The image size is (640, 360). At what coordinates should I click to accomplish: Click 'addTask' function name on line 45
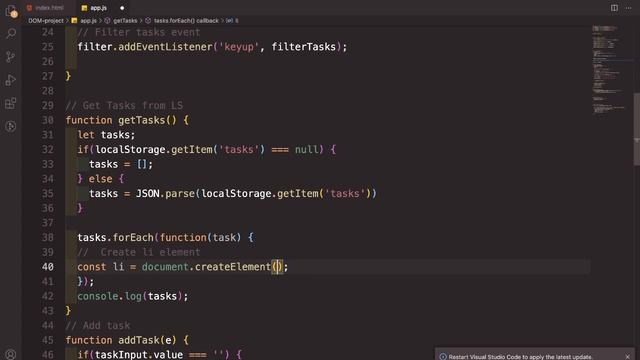pyautogui.click(x=139, y=340)
